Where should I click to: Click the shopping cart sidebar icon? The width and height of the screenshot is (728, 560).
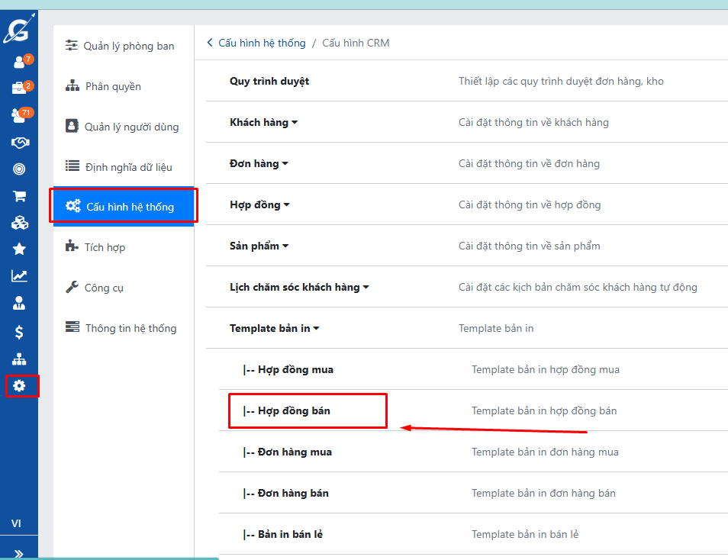pos(19,196)
